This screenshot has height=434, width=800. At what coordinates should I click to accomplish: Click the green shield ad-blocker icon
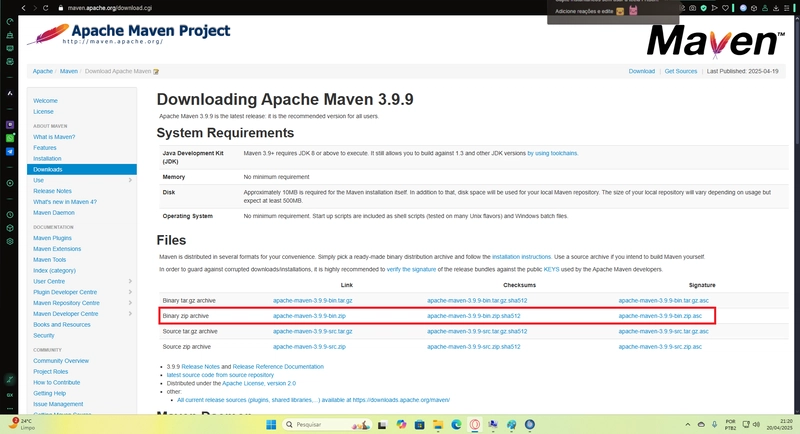pyautogui.click(x=703, y=8)
